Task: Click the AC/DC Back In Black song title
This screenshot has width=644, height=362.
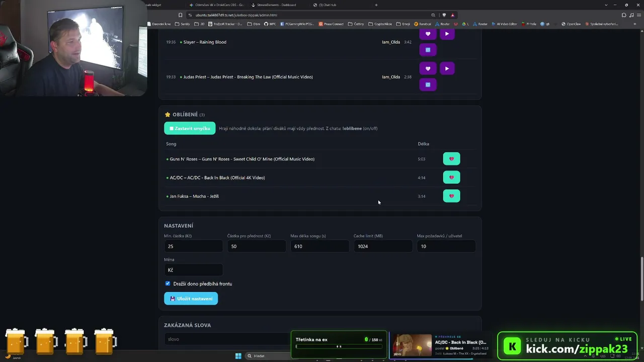Action: 217,177
